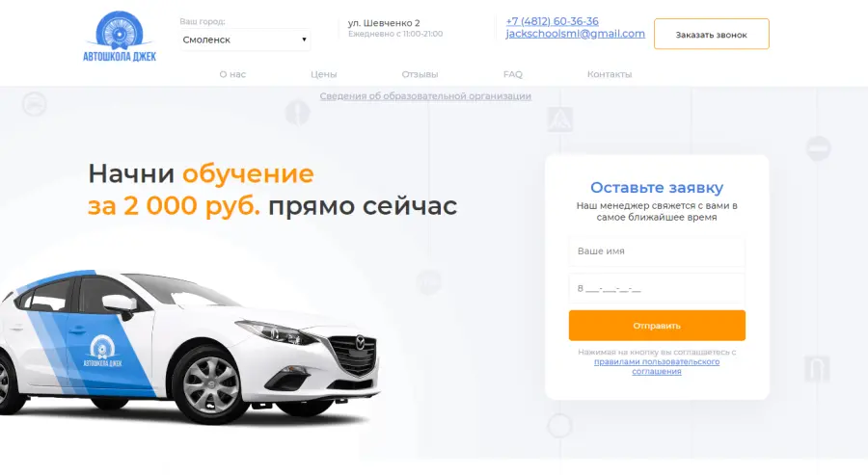Click the faded pedestrian crossing sign icon
Viewport: 868px width, 475px height.
pyautogui.click(x=559, y=119)
